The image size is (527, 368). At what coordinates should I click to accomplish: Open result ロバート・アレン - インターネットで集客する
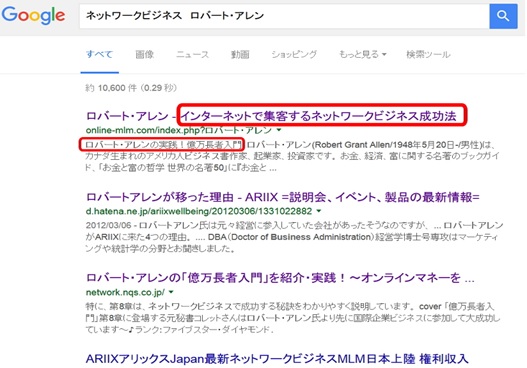[x=271, y=116]
